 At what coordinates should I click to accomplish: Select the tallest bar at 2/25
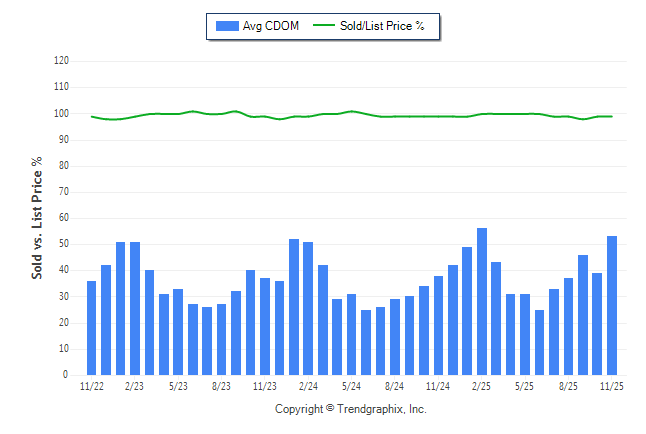pos(482,302)
